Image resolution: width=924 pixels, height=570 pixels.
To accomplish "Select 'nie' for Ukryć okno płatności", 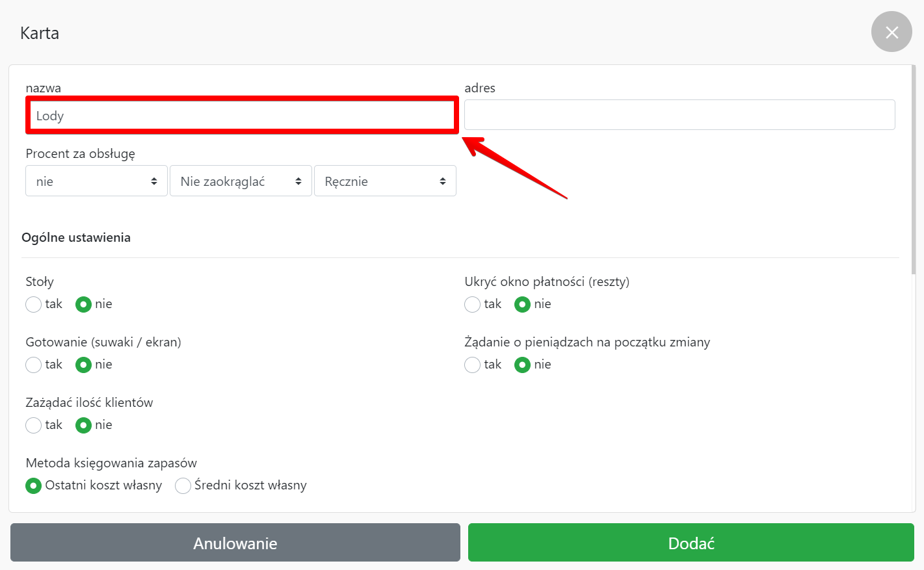I will pos(523,304).
